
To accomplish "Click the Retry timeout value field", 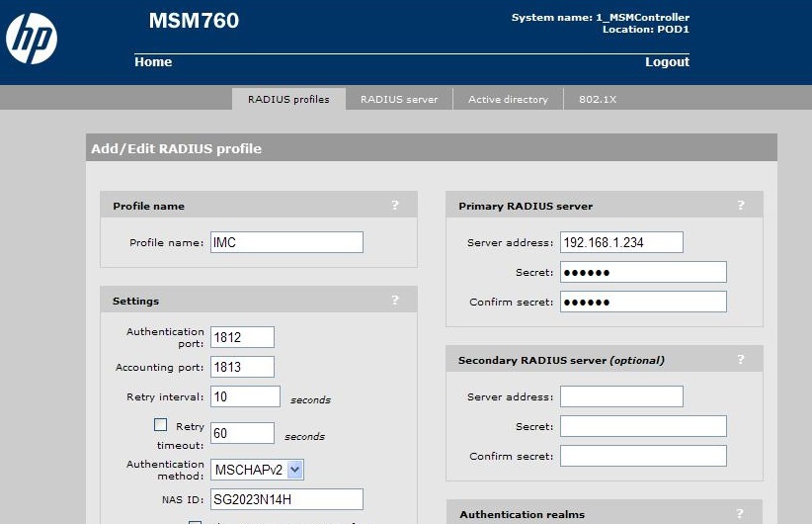I will [x=242, y=433].
